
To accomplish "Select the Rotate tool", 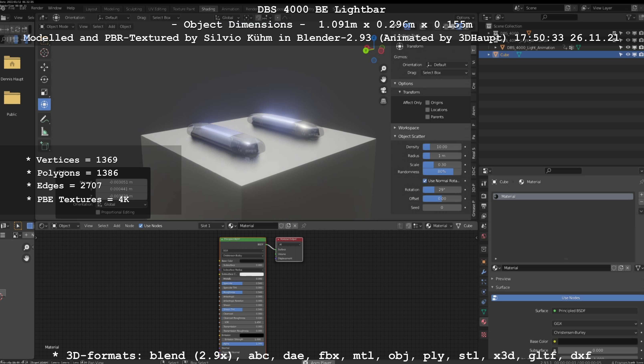I will pyautogui.click(x=44, y=79).
